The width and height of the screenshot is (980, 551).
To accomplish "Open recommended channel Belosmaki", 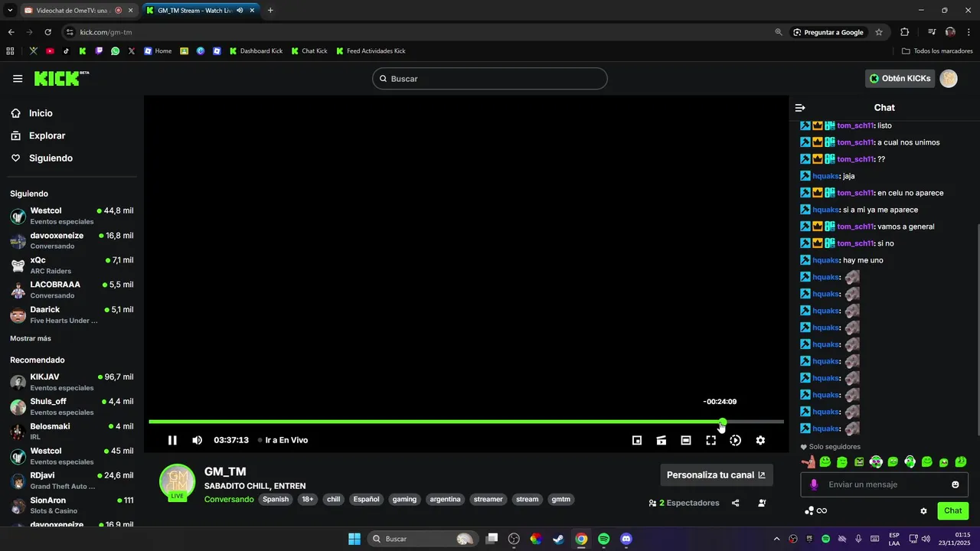I will click(x=72, y=432).
